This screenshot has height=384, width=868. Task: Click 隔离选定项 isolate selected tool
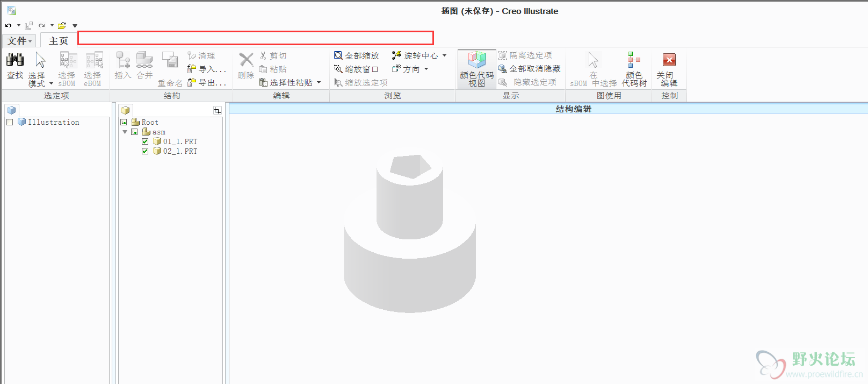click(525, 55)
